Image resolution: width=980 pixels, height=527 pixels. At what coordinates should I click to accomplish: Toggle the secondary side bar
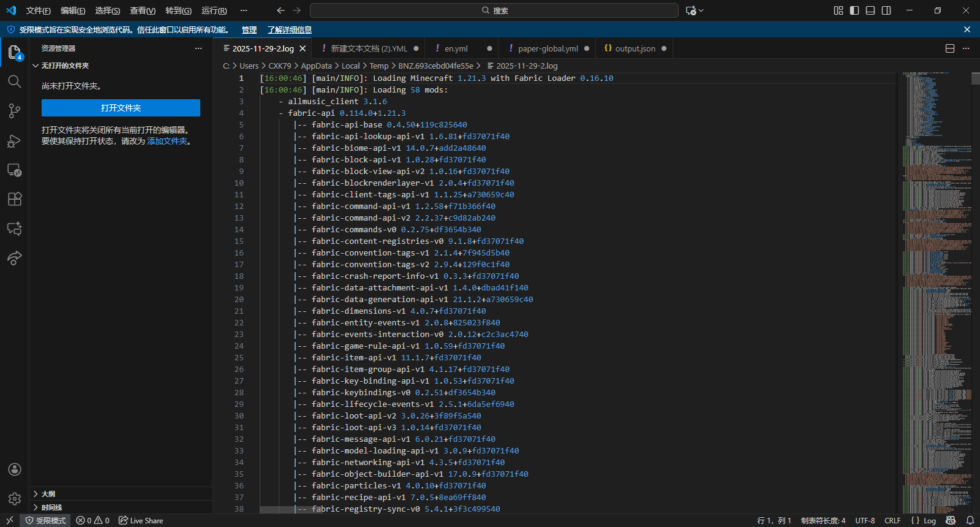tap(886, 10)
